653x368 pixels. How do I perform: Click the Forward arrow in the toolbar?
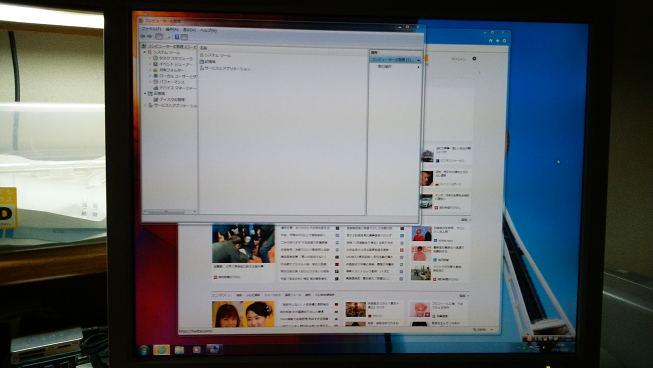[x=150, y=37]
